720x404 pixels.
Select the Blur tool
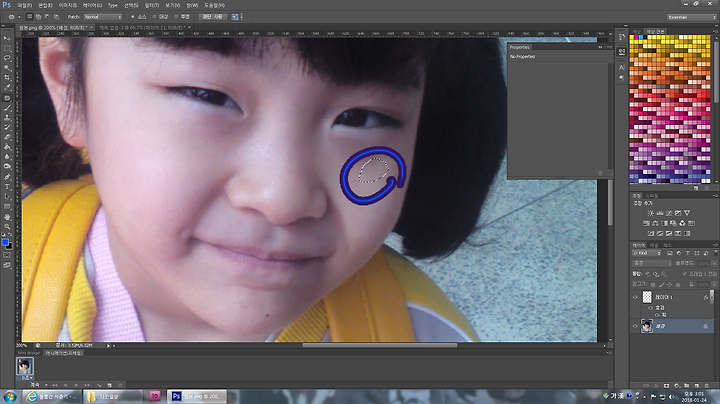coord(7,157)
